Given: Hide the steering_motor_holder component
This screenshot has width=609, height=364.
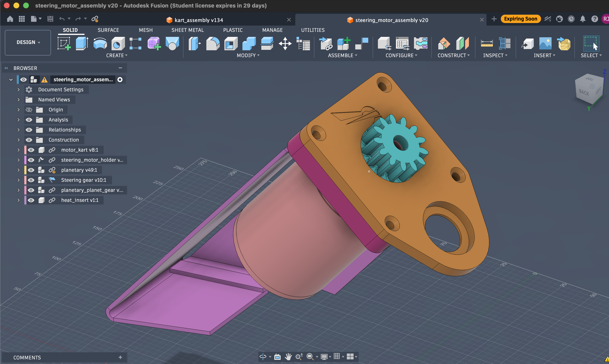Looking at the screenshot, I should [x=31, y=160].
